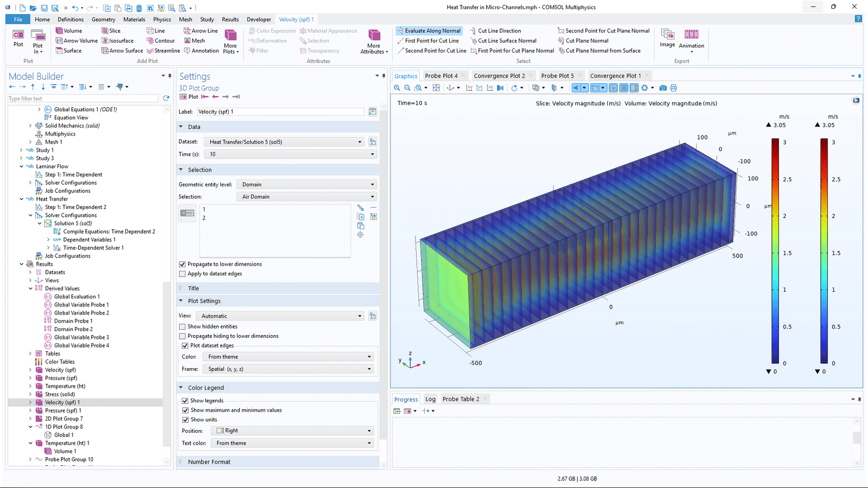Image resolution: width=868 pixels, height=488 pixels.
Task: Click the More Plots button
Action: pyautogui.click(x=231, y=41)
